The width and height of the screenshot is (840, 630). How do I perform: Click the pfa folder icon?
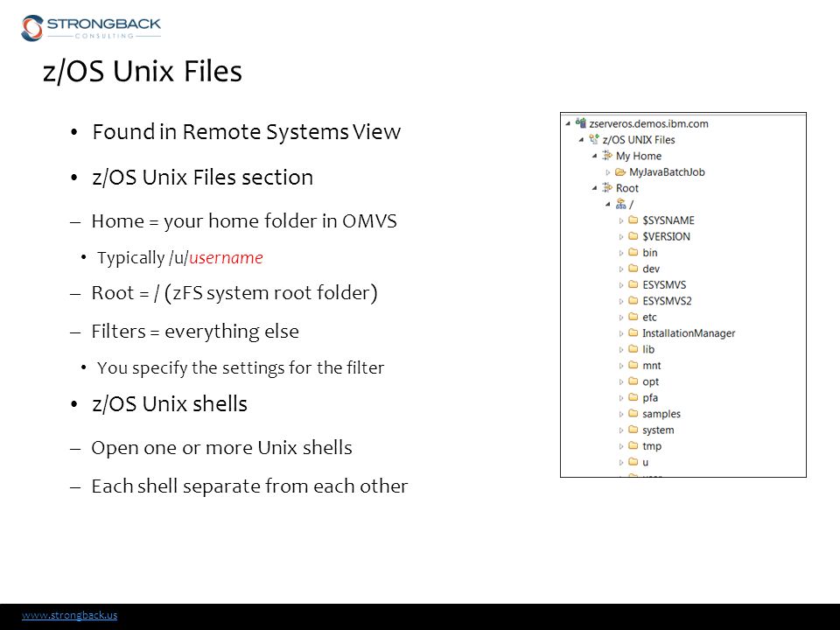[x=633, y=397]
